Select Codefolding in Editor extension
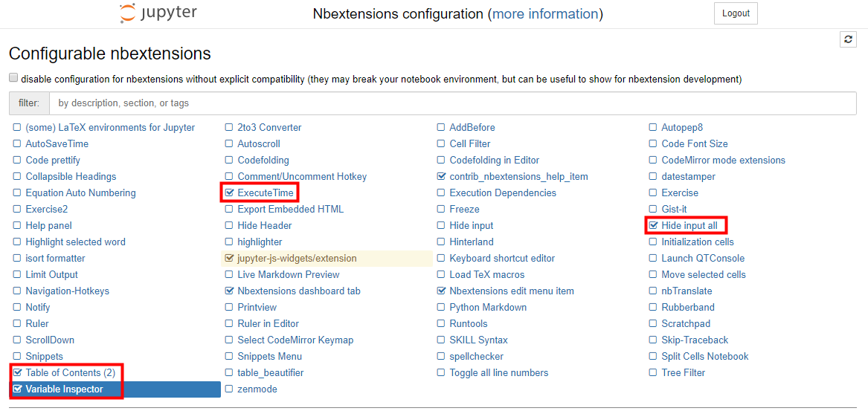868x411 pixels. point(495,161)
